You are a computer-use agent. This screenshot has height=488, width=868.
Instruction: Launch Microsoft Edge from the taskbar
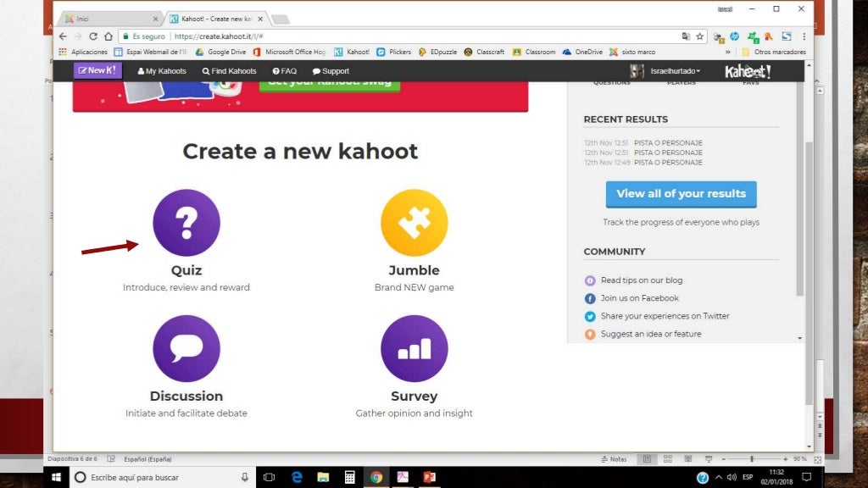point(297,477)
